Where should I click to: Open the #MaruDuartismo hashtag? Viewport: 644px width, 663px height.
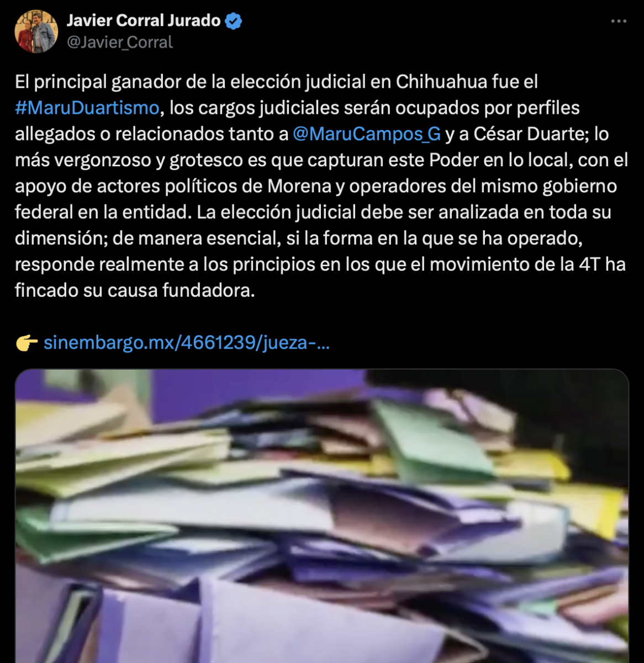click(87, 107)
